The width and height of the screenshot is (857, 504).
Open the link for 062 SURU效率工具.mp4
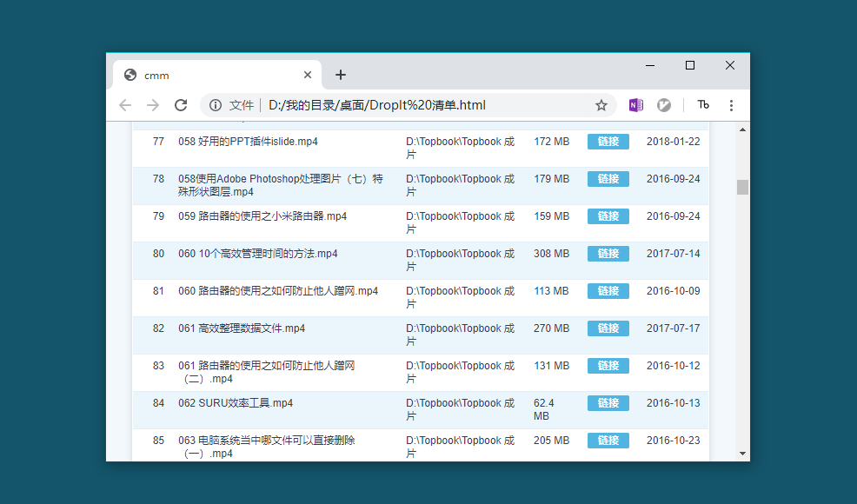click(x=608, y=402)
